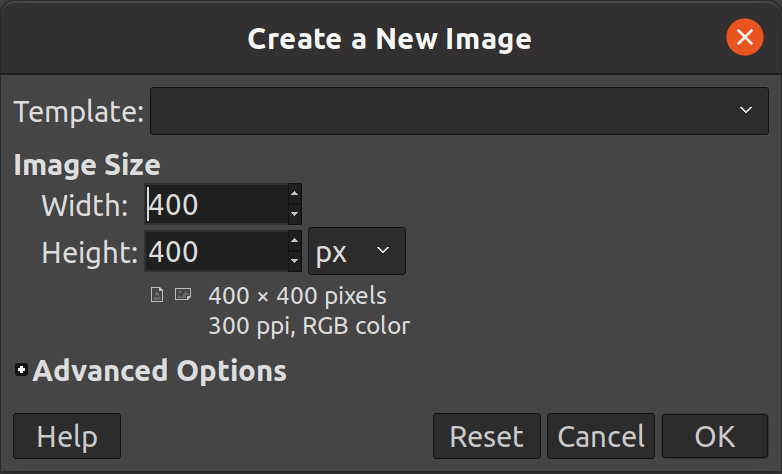782x474 pixels.
Task: Confirm with the OK button
Action: click(715, 436)
